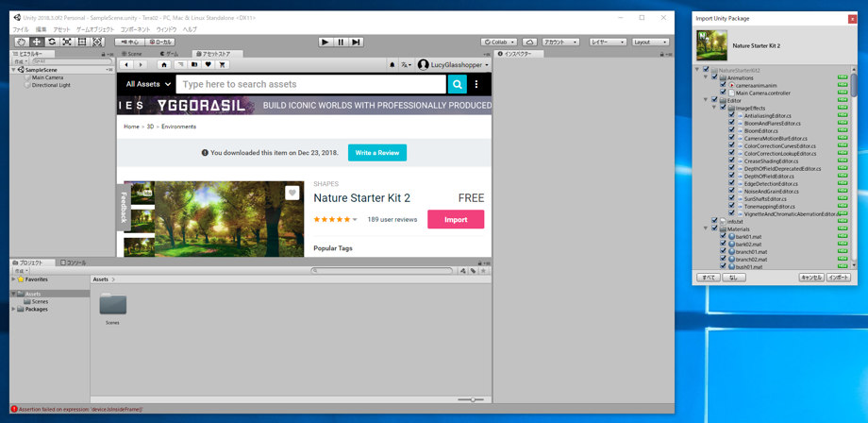Click the Hierarchy panel lock icon
Screen dimensions: 868x423
coord(104,54)
